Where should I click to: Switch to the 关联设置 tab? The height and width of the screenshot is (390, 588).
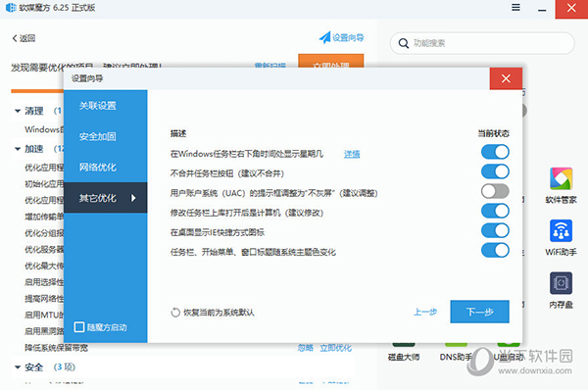click(x=106, y=106)
